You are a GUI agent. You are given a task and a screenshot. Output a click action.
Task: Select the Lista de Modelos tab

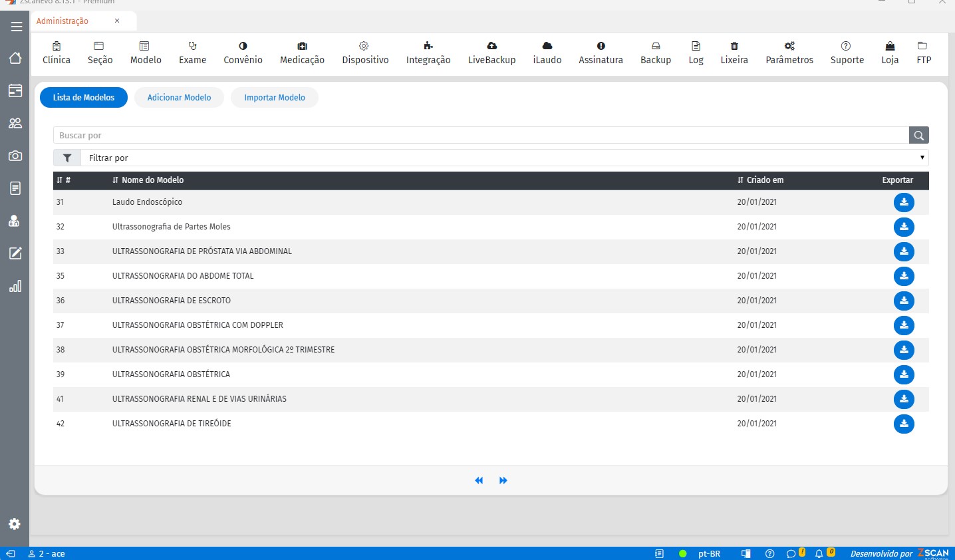[x=84, y=97]
